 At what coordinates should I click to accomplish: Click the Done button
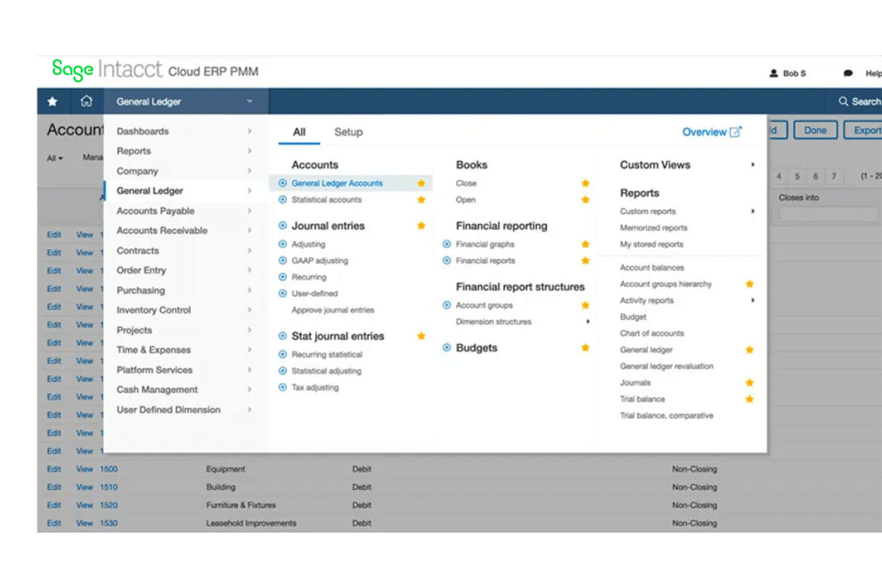pos(815,130)
